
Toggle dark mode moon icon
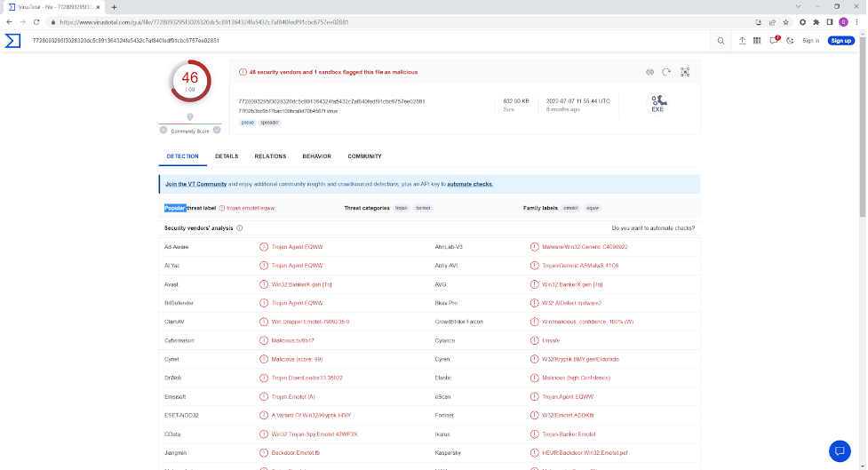[x=790, y=40]
